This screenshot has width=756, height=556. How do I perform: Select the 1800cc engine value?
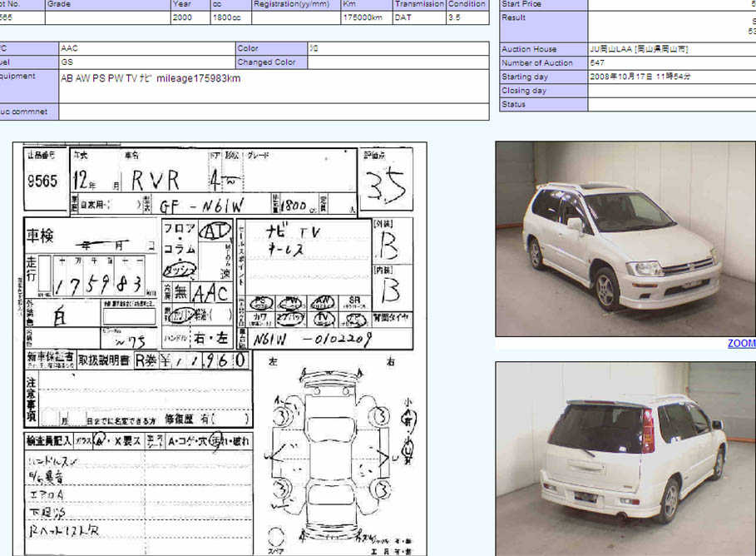[231, 17]
